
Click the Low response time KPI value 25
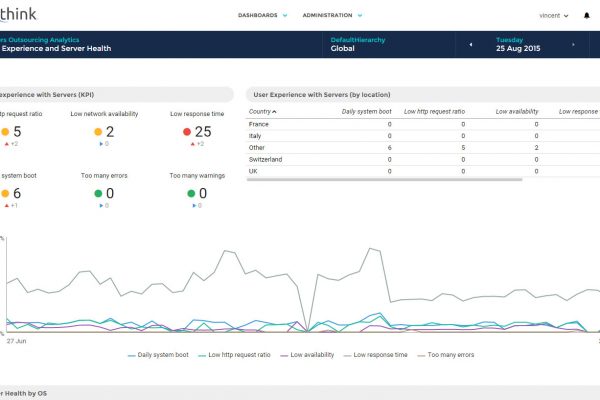tap(203, 132)
